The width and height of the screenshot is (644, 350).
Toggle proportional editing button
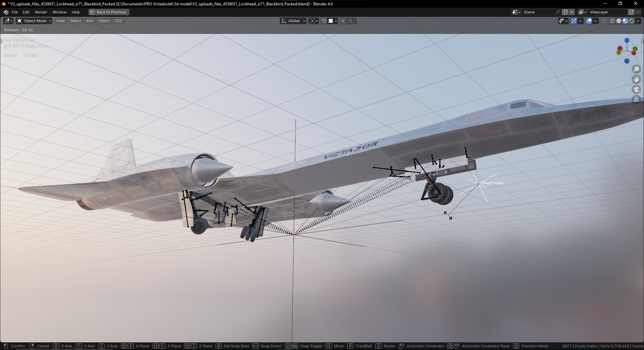tap(343, 21)
